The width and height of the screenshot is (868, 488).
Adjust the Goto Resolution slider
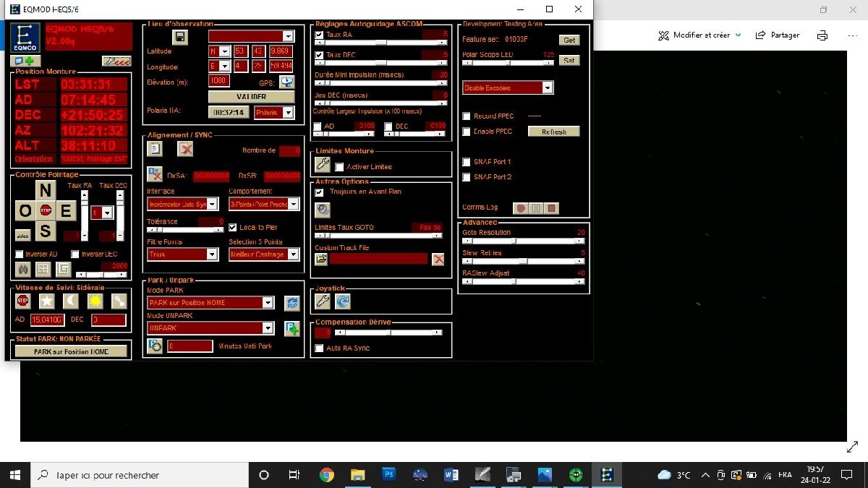[524, 241]
